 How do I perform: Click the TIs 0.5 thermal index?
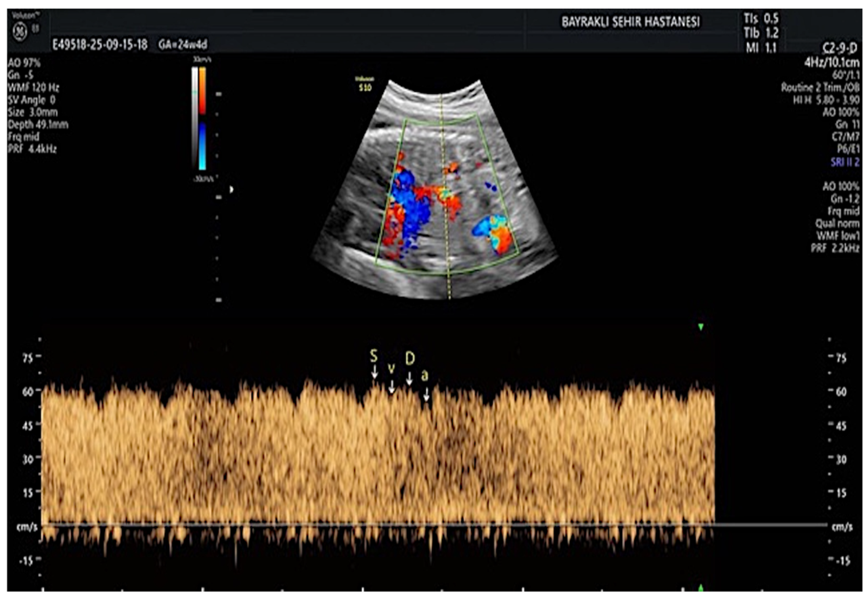point(761,19)
